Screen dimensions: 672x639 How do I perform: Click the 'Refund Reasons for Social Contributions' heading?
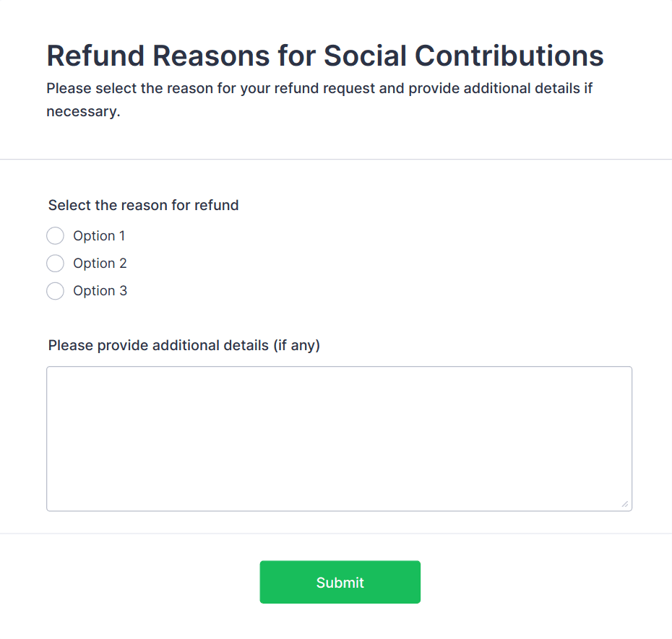[325, 56]
